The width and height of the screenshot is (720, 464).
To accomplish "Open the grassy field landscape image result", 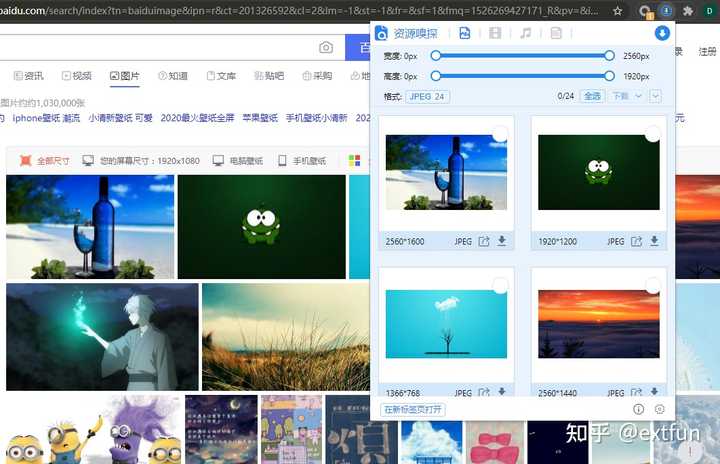I will click(x=286, y=337).
